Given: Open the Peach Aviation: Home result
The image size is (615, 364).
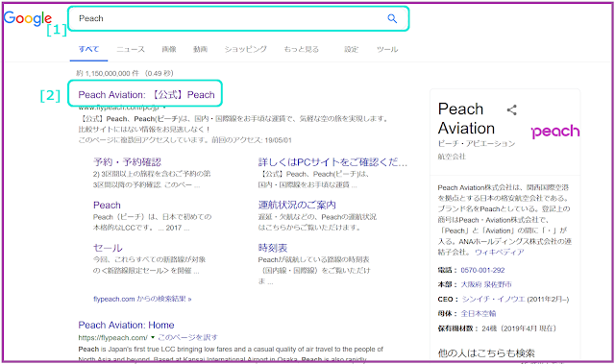Looking at the screenshot, I should click(126, 326).
